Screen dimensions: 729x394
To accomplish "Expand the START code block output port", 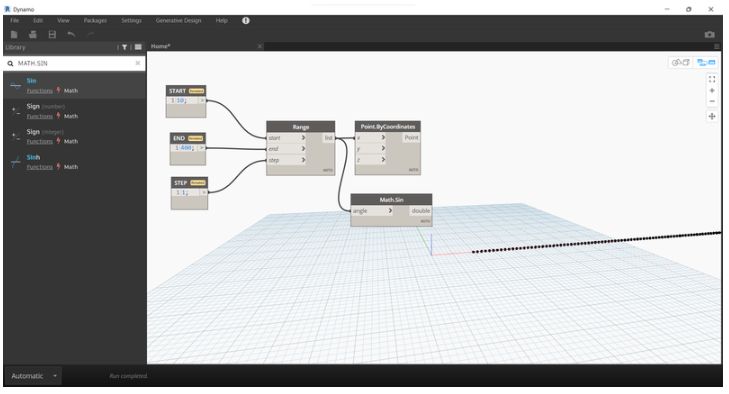I will (202, 100).
